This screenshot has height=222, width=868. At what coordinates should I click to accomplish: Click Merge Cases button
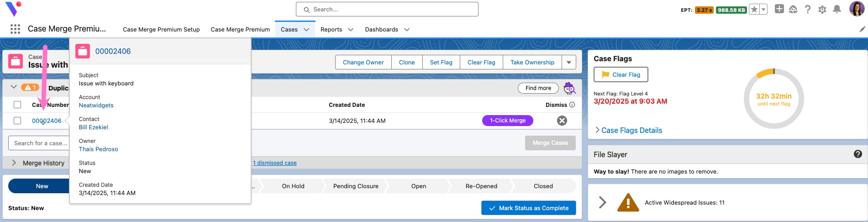pos(550,143)
